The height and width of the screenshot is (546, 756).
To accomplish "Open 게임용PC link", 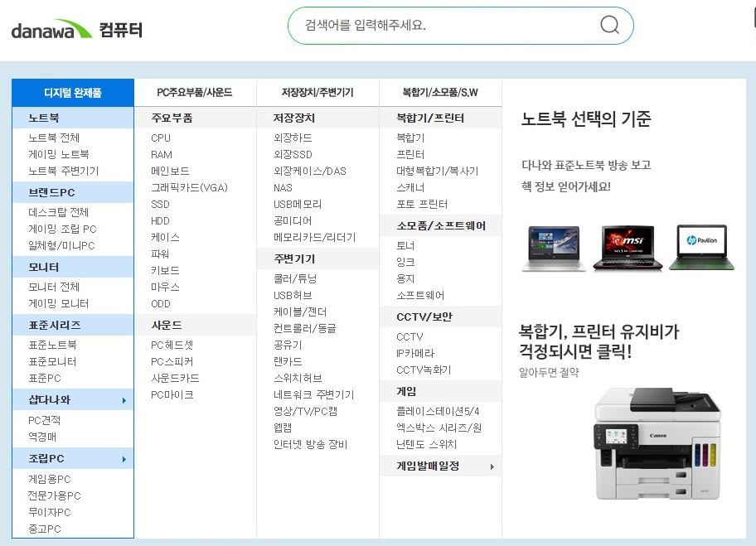I will [x=50, y=480].
